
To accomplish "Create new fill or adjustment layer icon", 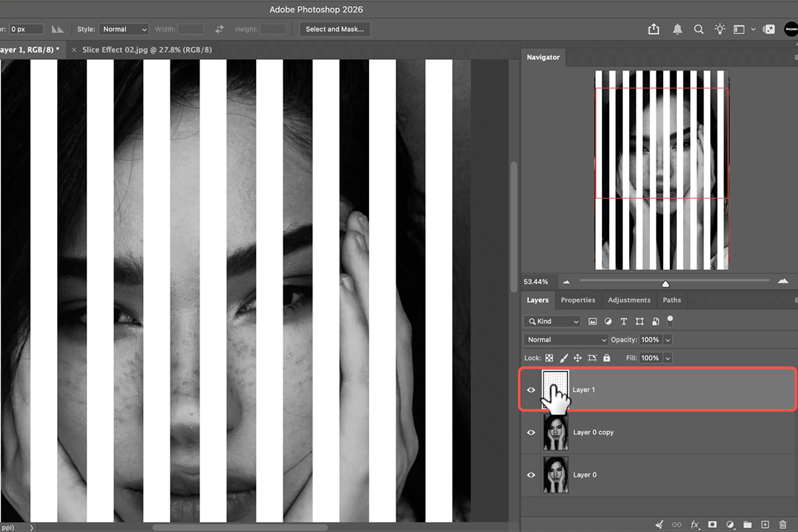I will click(730, 525).
